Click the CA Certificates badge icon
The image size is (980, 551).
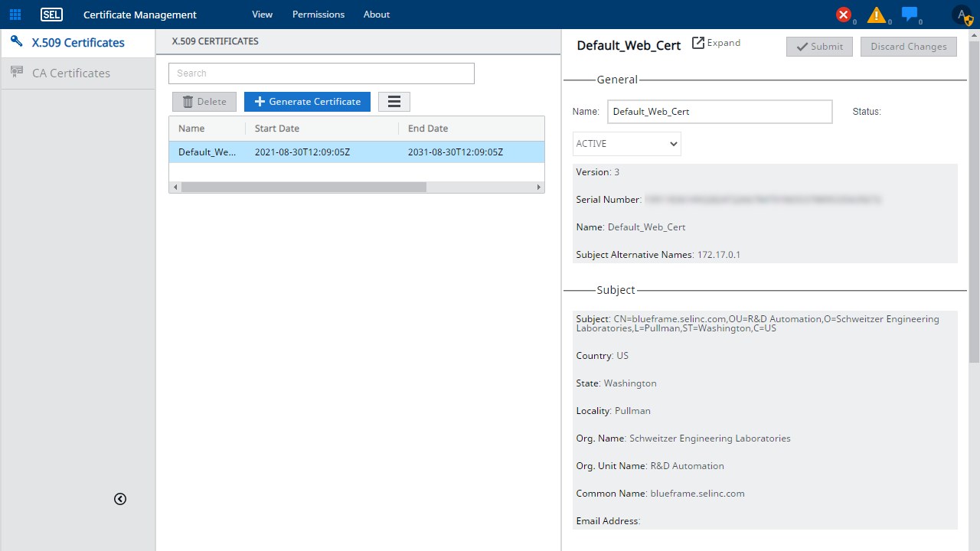pyautogui.click(x=16, y=72)
